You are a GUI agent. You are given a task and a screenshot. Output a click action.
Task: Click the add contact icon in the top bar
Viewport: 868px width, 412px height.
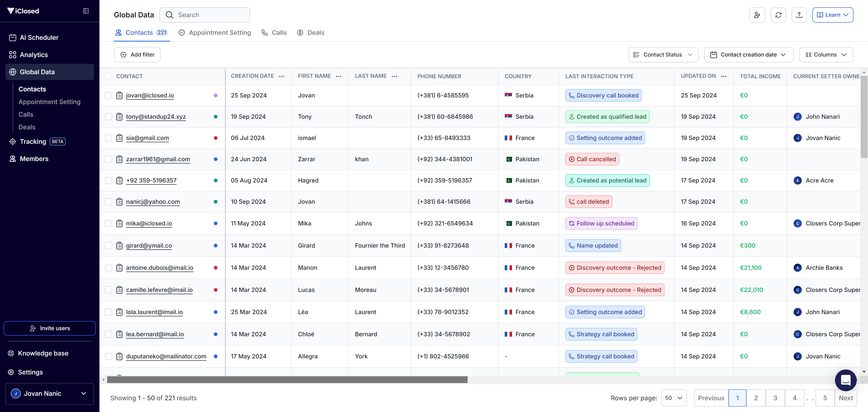(757, 15)
